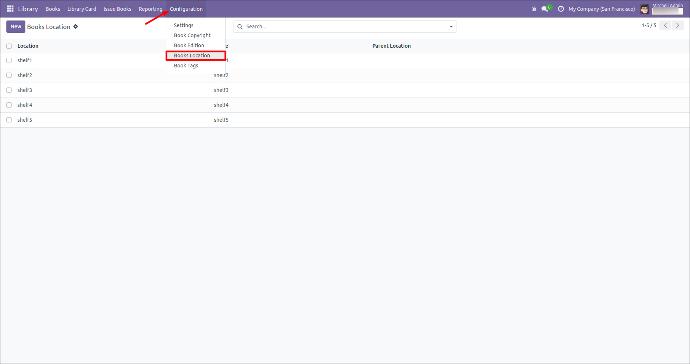Open the Configuration menu
This screenshot has height=364, width=690.
coord(186,9)
